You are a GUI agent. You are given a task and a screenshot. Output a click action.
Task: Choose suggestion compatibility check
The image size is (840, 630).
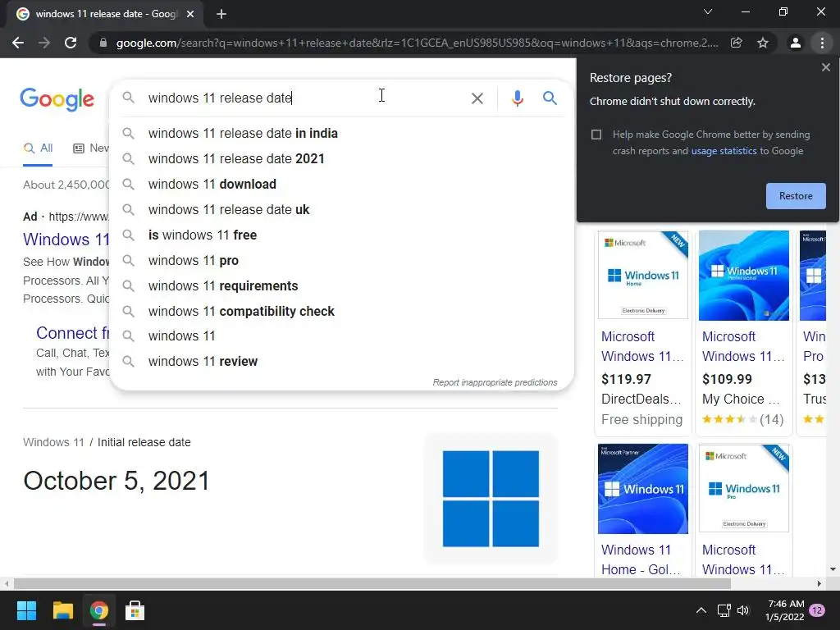pos(341,312)
